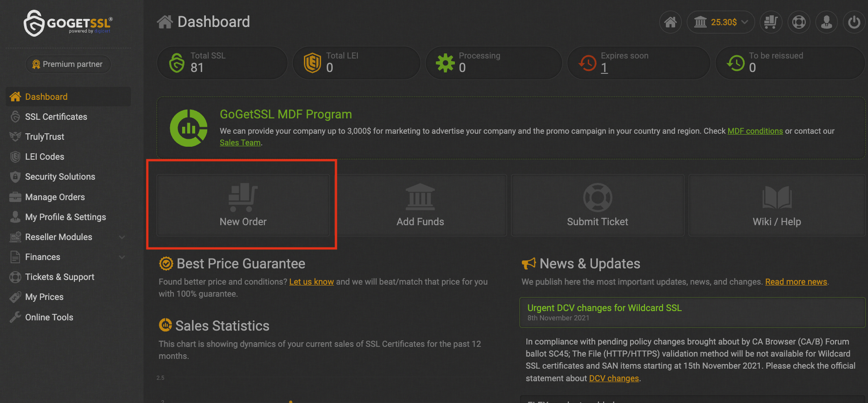Image resolution: width=868 pixels, height=403 pixels.
Task: Expand the 25.30$ balance dropdown
Action: point(721,22)
